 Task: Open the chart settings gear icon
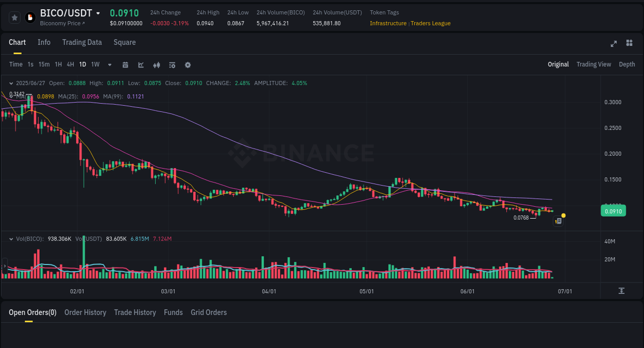point(188,64)
